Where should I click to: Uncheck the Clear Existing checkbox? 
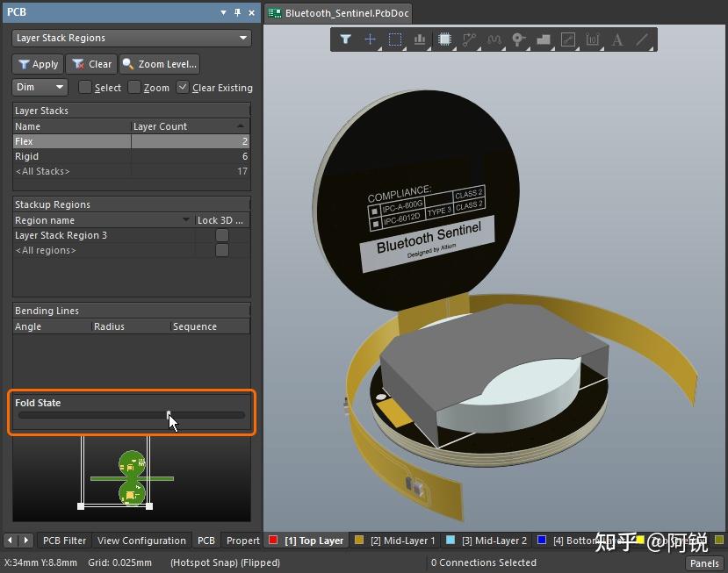pos(183,87)
